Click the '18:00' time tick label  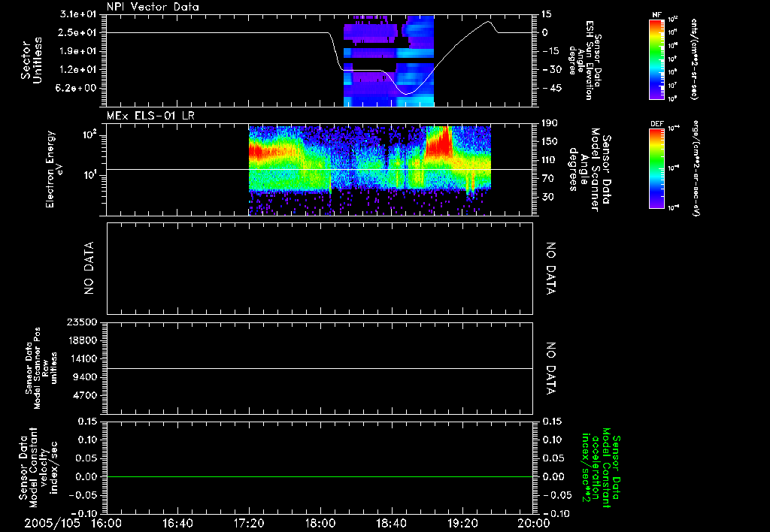320,524
